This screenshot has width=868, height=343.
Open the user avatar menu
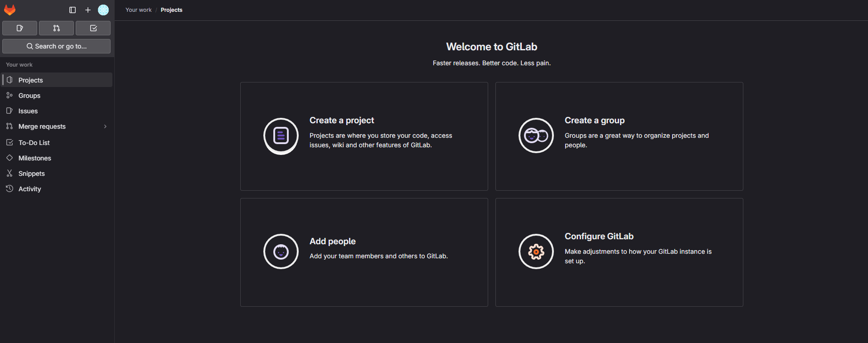pos(103,10)
